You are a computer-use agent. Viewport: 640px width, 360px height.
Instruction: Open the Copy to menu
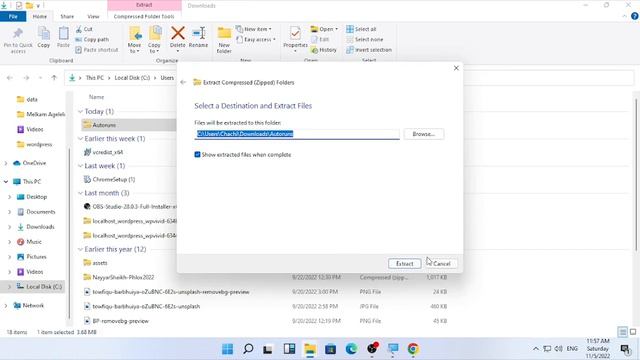(154, 40)
